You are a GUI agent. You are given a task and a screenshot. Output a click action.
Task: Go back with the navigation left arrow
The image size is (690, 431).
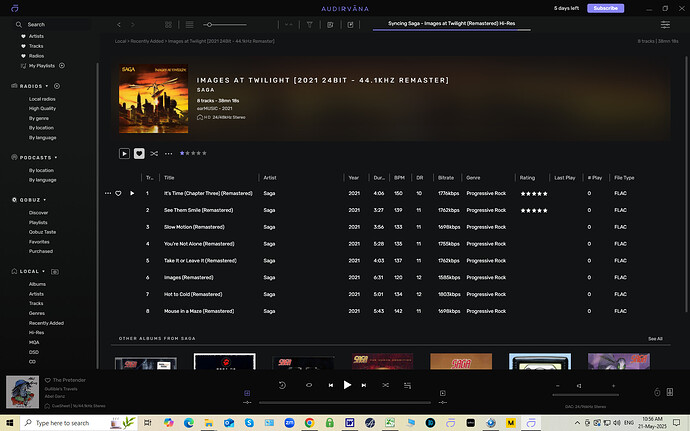point(119,25)
